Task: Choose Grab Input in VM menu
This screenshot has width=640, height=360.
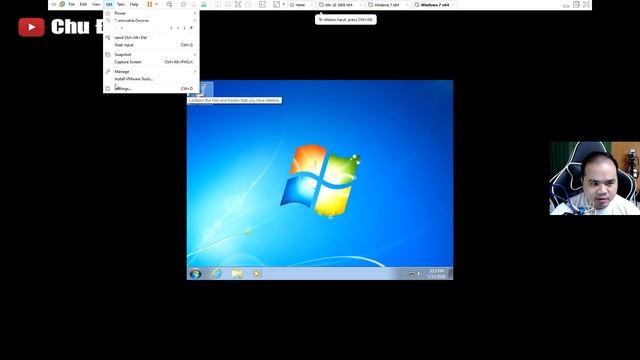Action: tap(151, 45)
